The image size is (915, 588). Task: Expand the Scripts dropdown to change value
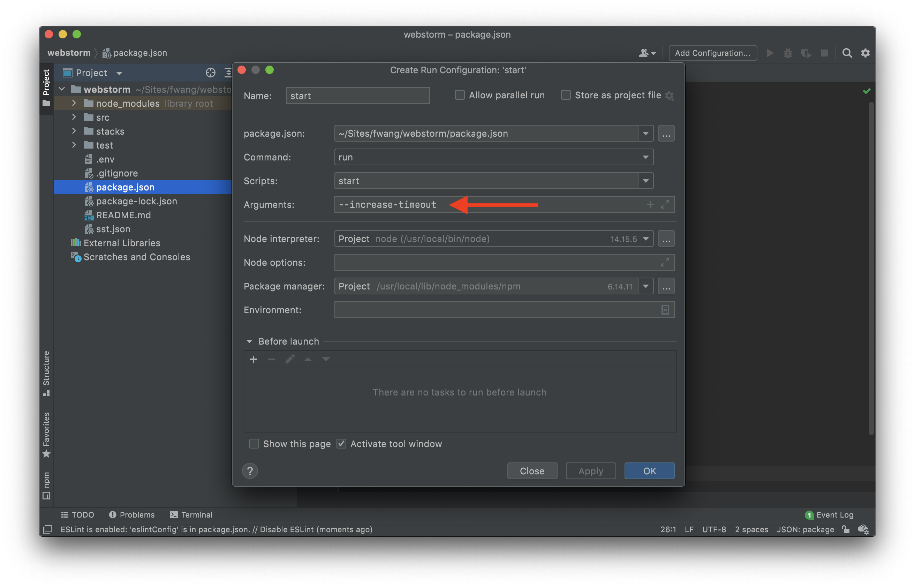pos(645,180)
